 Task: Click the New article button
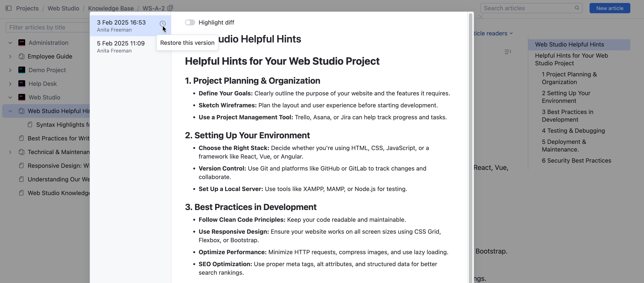(609, 8)
